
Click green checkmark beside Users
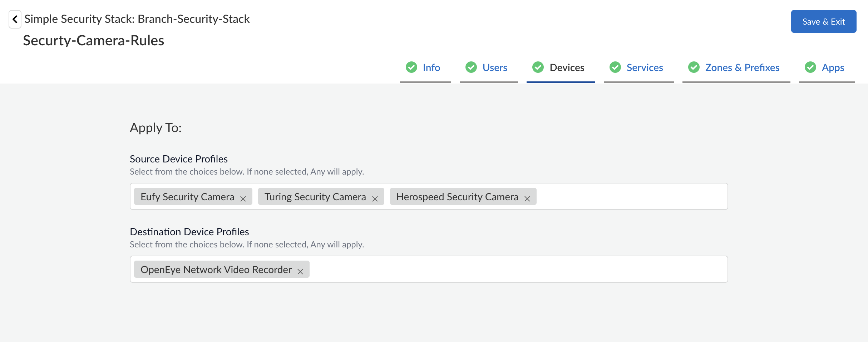471,67
